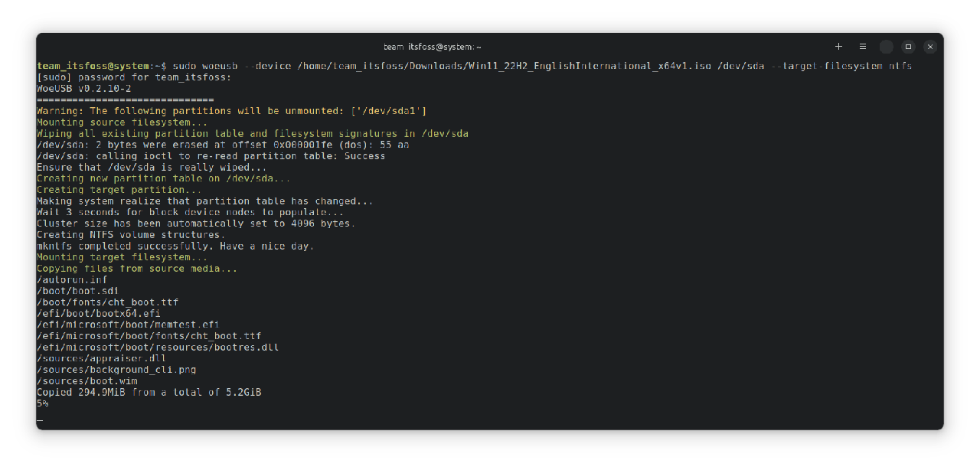Maximize the terminal window

[x=908, y=47]
